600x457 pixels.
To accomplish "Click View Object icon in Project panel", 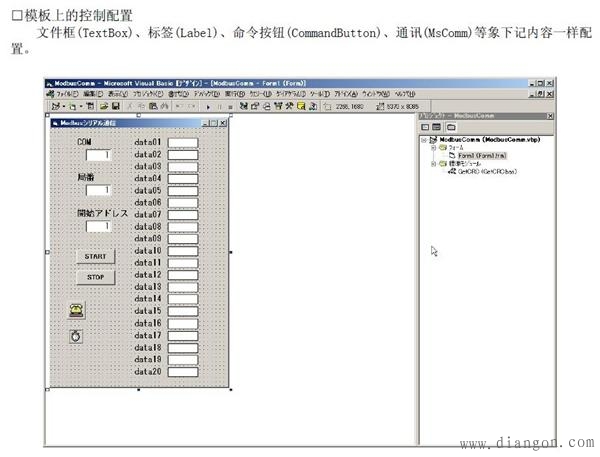I will [437, 127].
